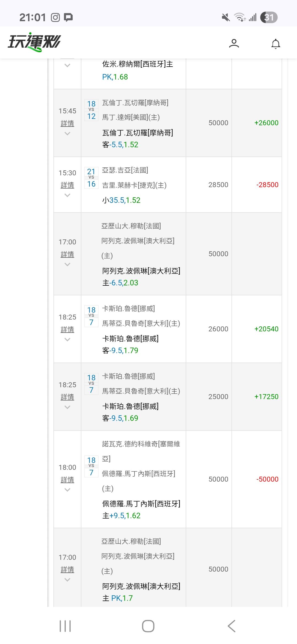
Task: Open the user profile icon
Action: tap(234, 43)
